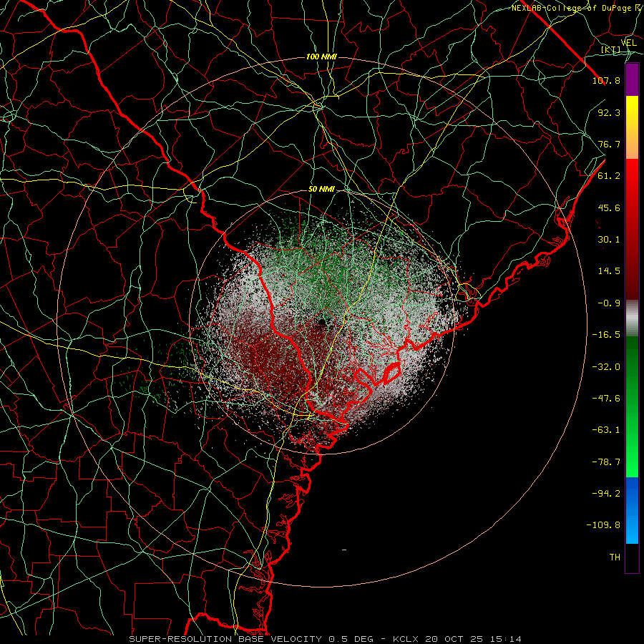
Task: Select the 14.5 legend value
Action: point(609,271)
